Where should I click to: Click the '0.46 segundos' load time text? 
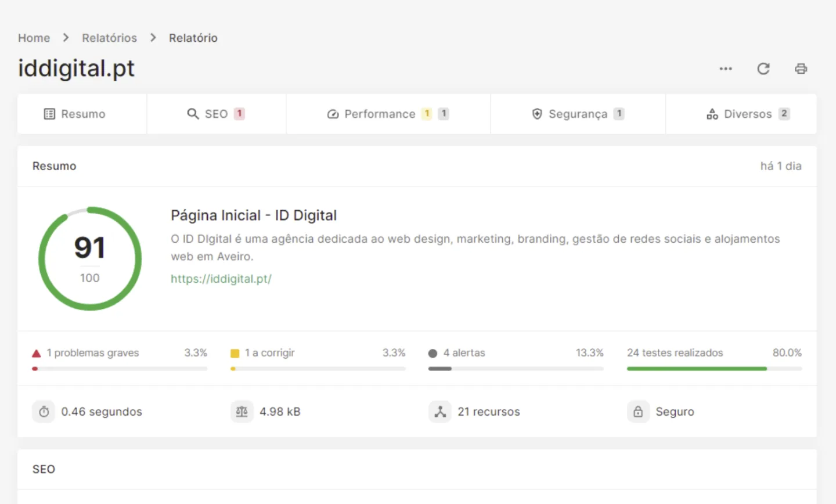tap(102, 412)
